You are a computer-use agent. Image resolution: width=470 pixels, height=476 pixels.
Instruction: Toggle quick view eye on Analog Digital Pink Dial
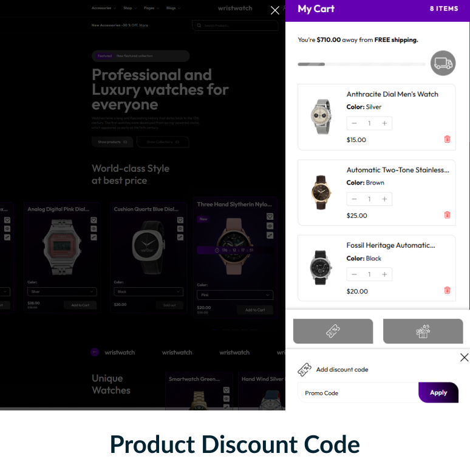(94, 228)
